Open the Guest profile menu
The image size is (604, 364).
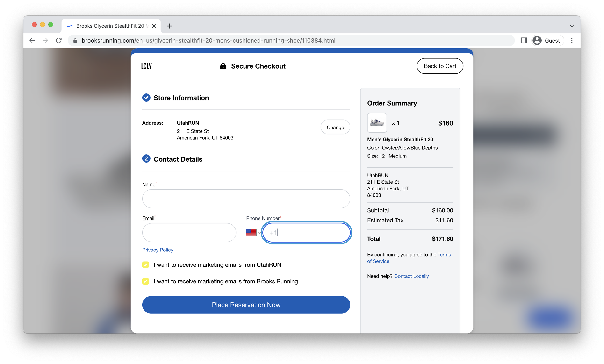coord(548,40)
